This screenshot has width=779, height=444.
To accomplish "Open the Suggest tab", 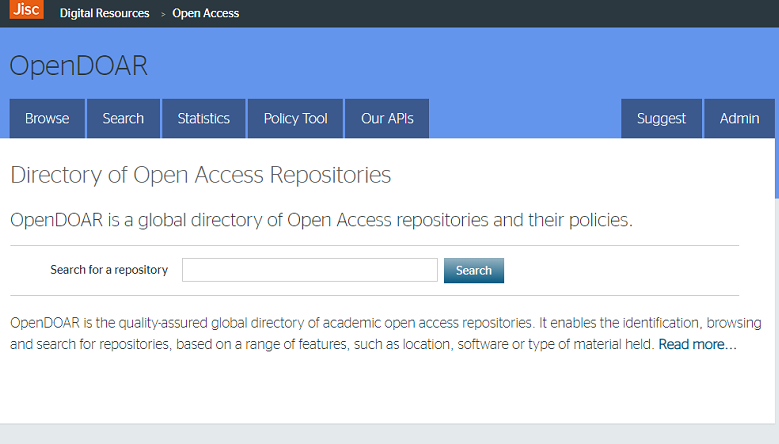I will [x=661, y=118].
